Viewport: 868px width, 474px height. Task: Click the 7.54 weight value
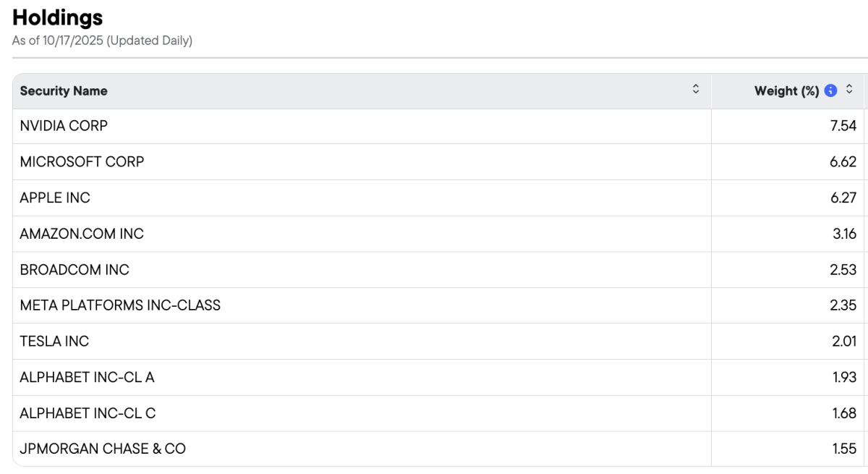tap(843, 126)
